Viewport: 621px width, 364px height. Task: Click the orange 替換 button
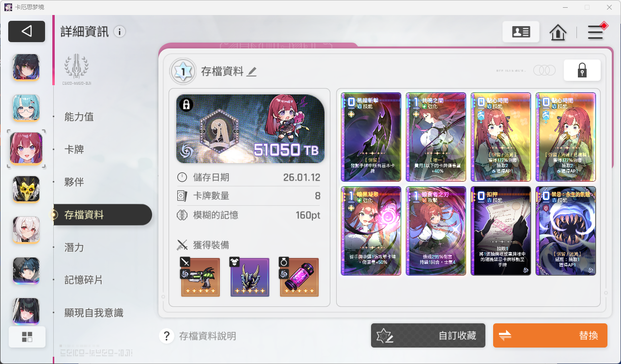pos(550,335)
